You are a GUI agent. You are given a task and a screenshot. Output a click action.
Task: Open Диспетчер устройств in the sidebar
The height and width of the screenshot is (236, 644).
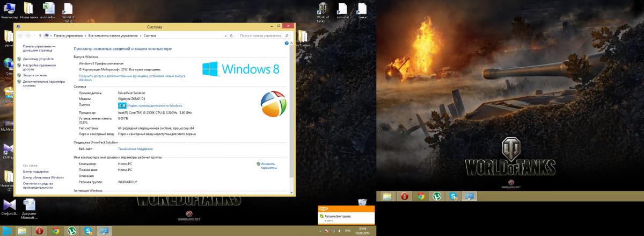coord(38,59)
